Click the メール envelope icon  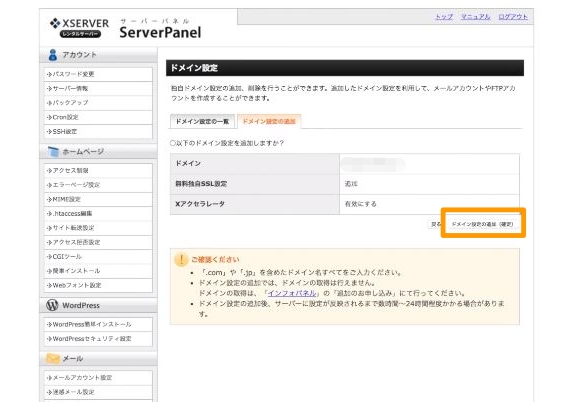point(53,358)
